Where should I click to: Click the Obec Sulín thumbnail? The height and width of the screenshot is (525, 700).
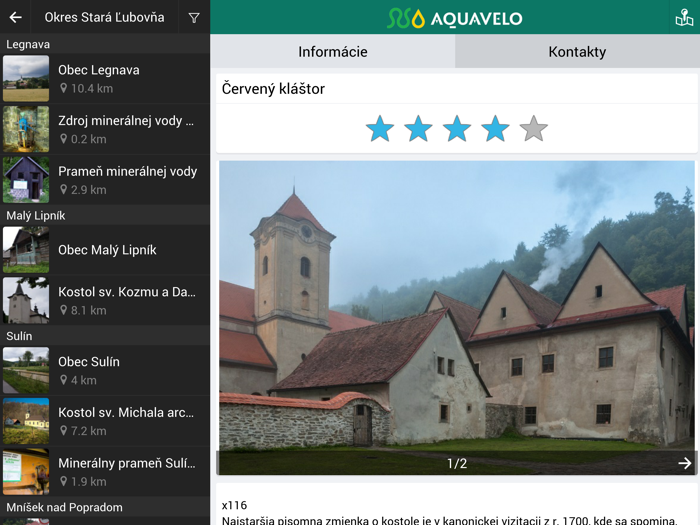(26, 370)
